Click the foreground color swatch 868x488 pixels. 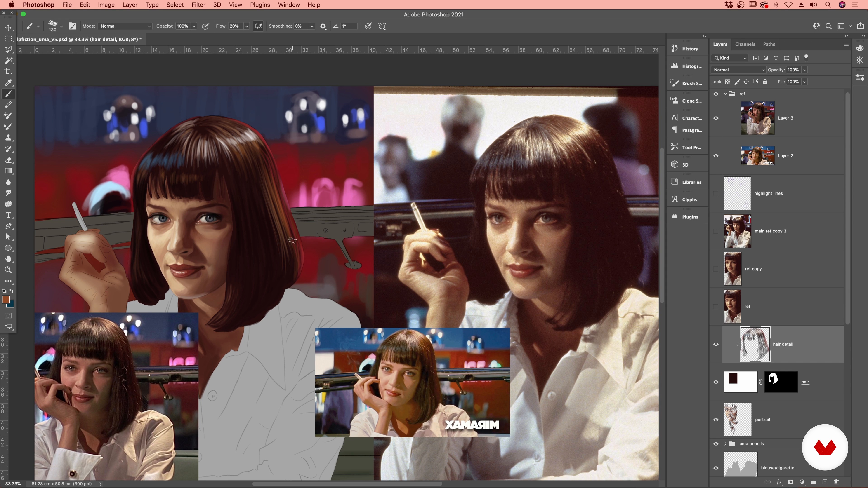tap(5, 299)
